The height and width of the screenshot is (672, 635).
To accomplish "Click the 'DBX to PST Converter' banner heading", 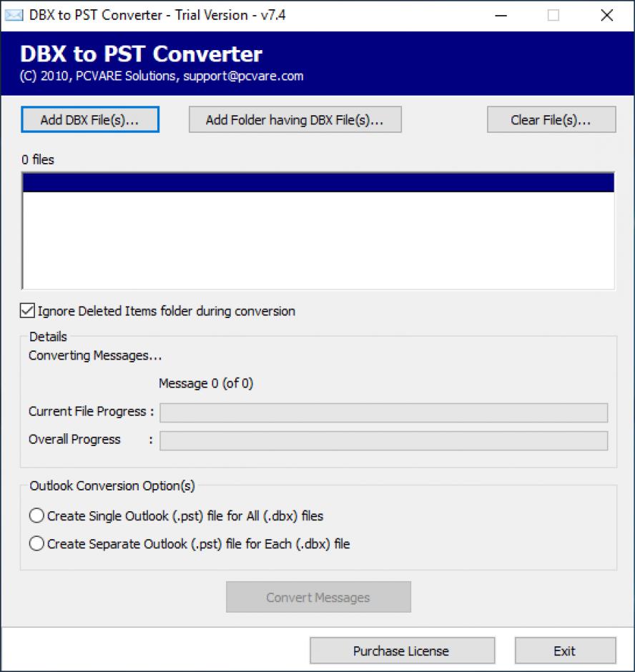I will pyautogui.click(x=141, y=54).
